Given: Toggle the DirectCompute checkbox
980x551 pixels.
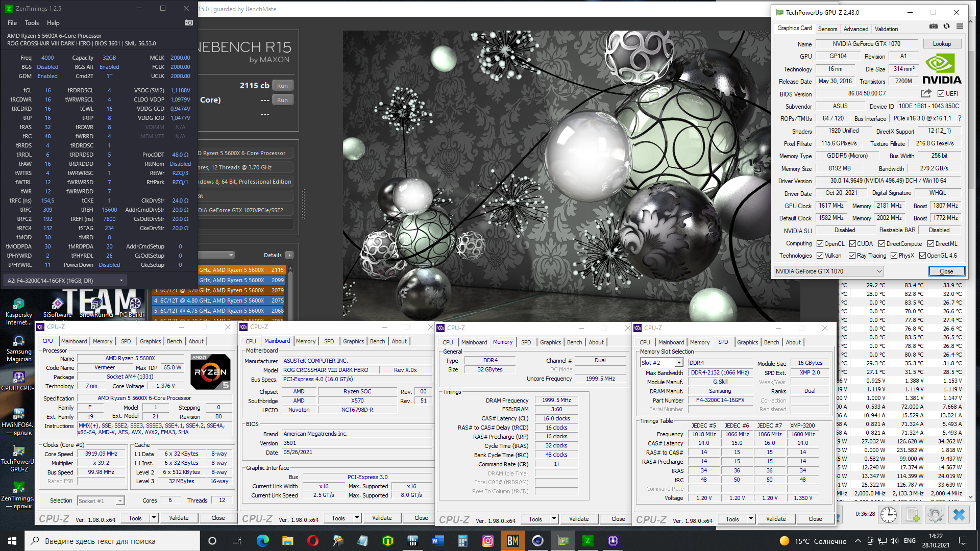Looking at the screenshot, I should pos(881,244).
